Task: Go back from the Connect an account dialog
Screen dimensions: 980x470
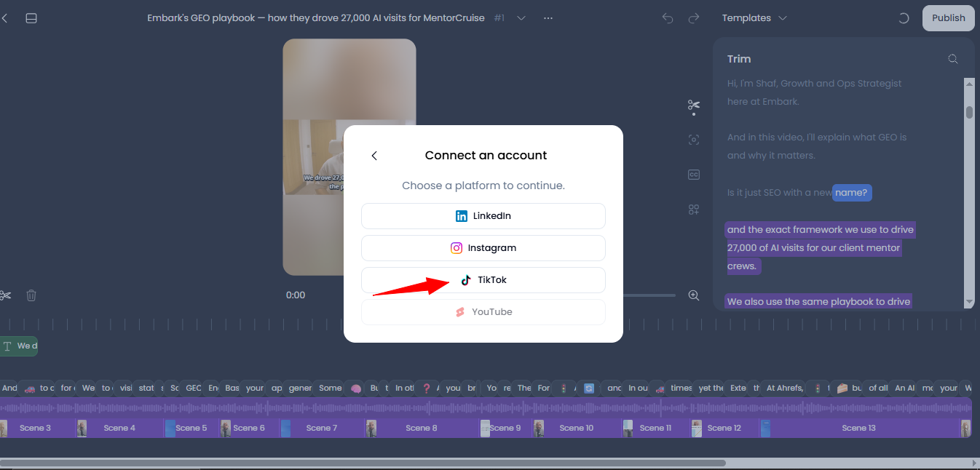Action: 374,156
